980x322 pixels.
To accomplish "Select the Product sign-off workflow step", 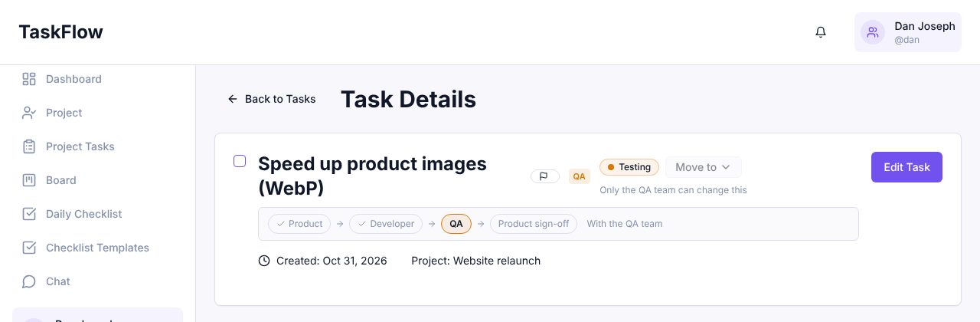I will [534, 224].
